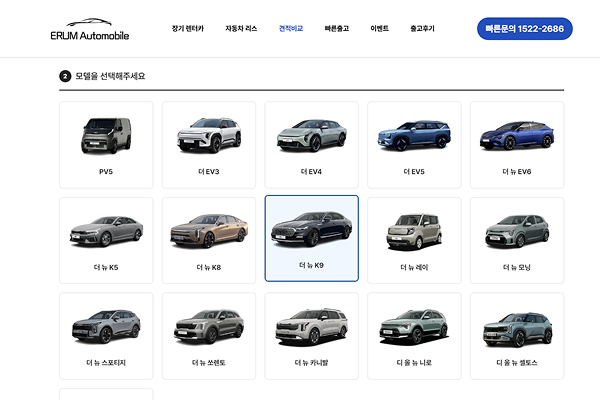
Task: Select the 더 뉴 레이 car image
Action: [414, 232]
